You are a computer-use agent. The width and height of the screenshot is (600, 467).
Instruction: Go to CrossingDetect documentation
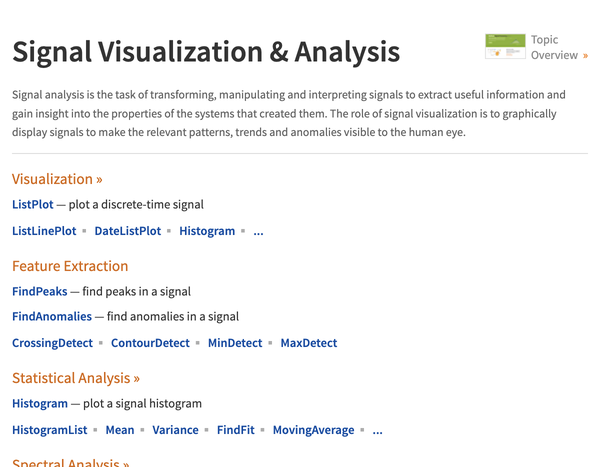52,343
